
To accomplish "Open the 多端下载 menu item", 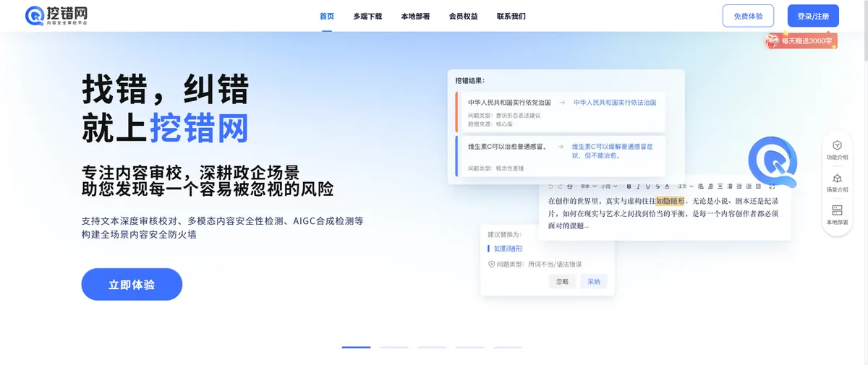I will click(367, 16).
